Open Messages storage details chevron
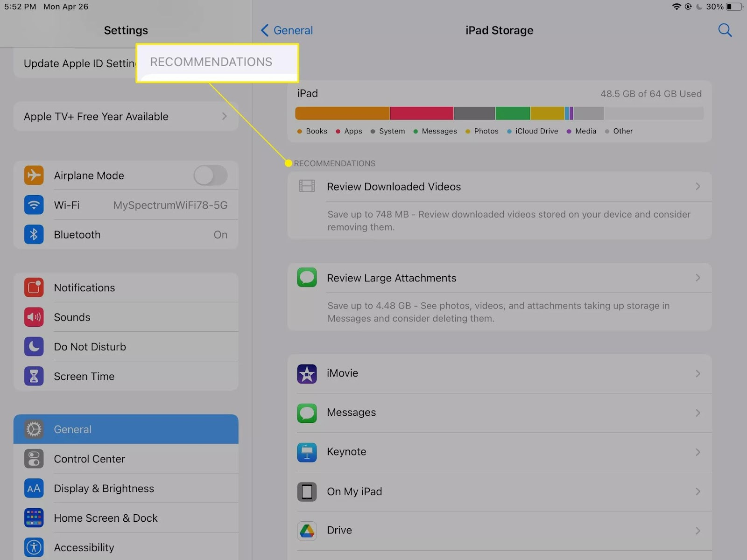Image resolution: width=747 pixels, height=560 pixels. click(698, 413)
